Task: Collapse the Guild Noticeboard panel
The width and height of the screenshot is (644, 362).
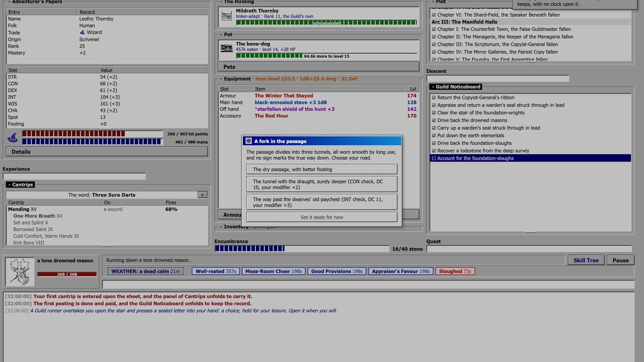Action: tap(433, 87)
